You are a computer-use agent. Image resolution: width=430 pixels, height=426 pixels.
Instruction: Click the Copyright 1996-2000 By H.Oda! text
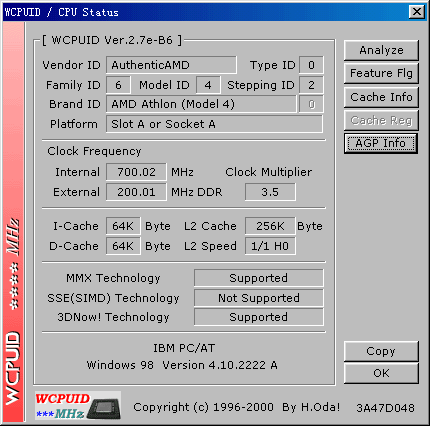[x=237, y=407]
